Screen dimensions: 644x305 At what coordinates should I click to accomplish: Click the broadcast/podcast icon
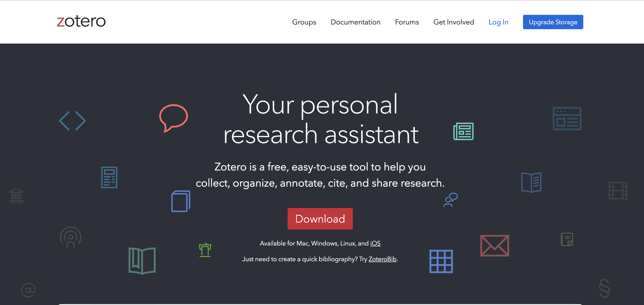pyautogui.click(x=71, y=237)
